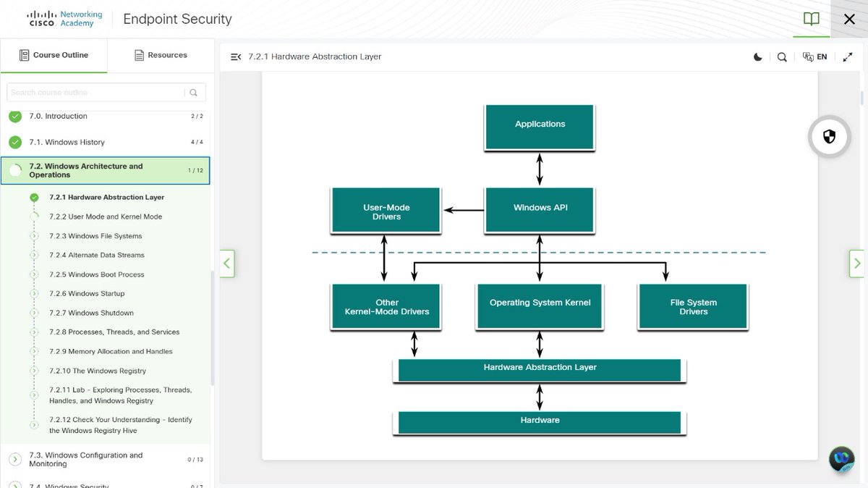Collapse the sidebar using the menu toggle icon
This screenshot has width=868, height=488.
coord(235,56)
